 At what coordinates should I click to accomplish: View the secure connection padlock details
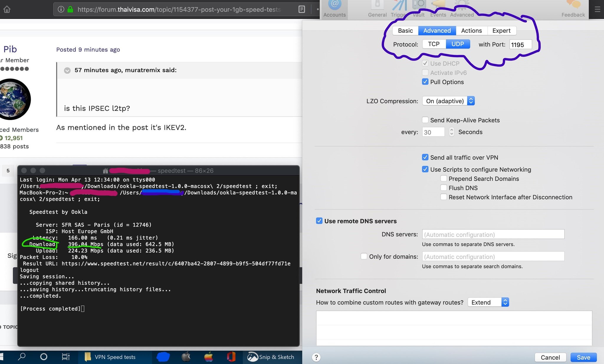click(x=70, y=9)
